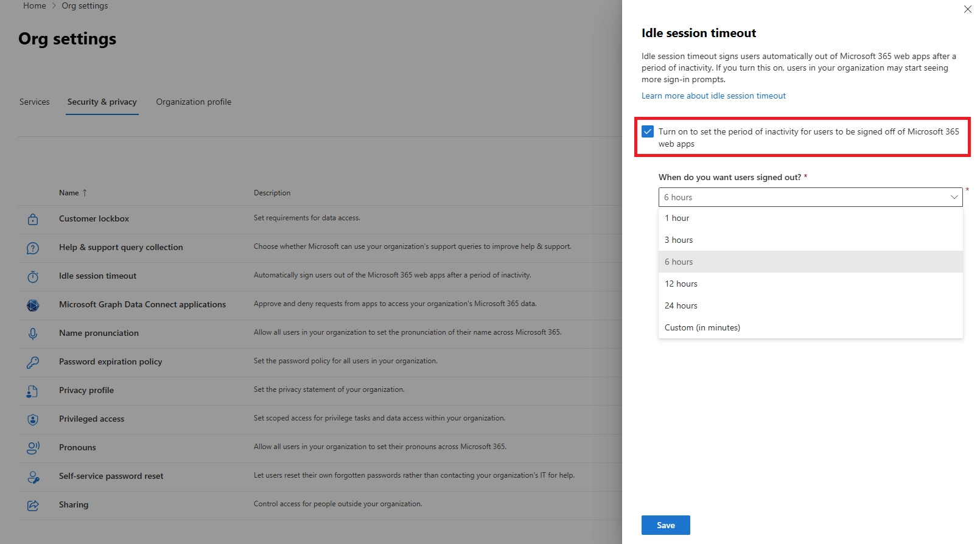Open the Password expiration policy setting

click(x=110, y=361)
